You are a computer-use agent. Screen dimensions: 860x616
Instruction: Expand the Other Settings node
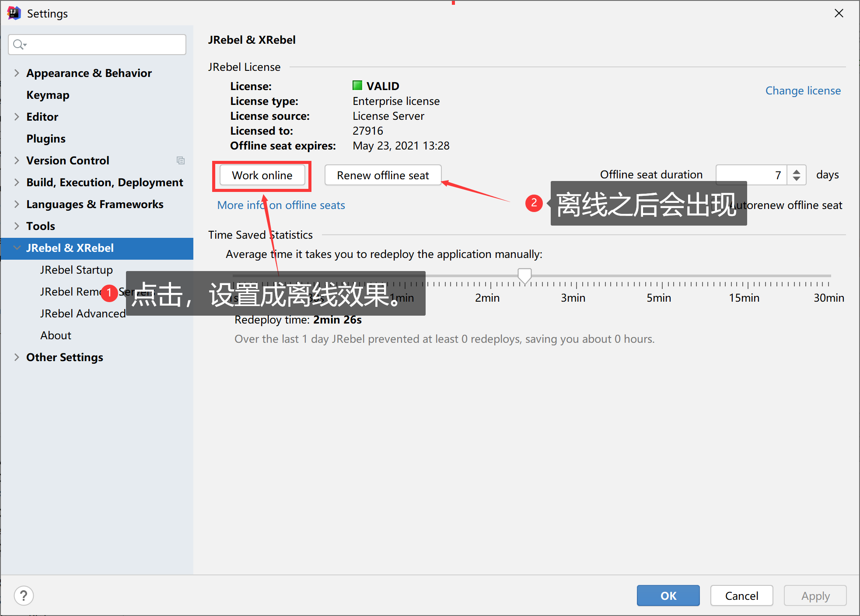point(17,357)
